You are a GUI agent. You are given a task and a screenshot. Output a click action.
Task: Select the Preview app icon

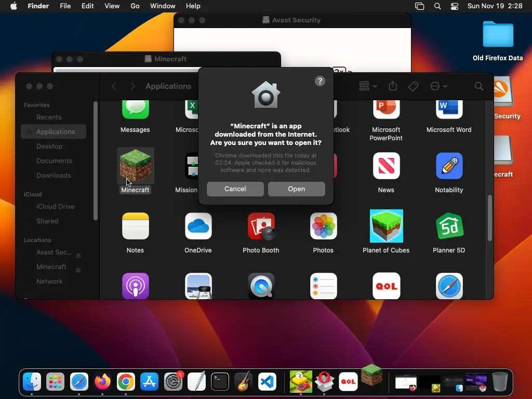[198, 286]
